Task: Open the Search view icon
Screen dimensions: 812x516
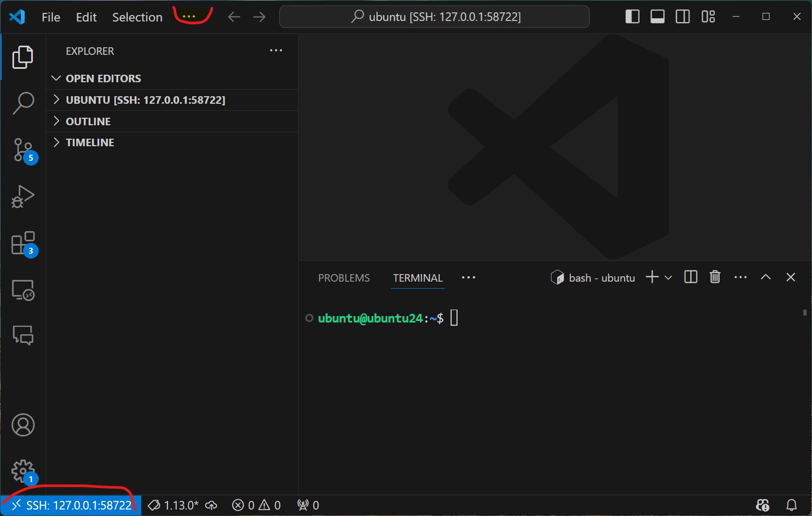Action: coord(23,103)
